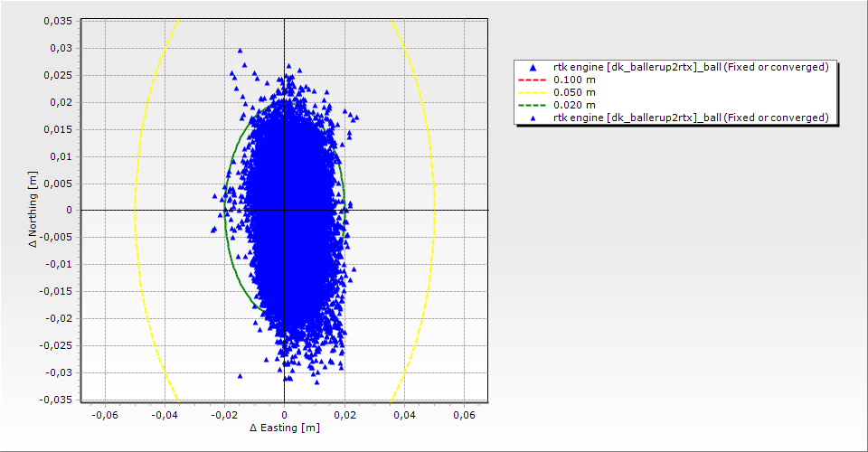Click the '-0,035' Northing tick label
Image resolution: width=868 pixels, height=452 pixels.
tap(55, 400)
